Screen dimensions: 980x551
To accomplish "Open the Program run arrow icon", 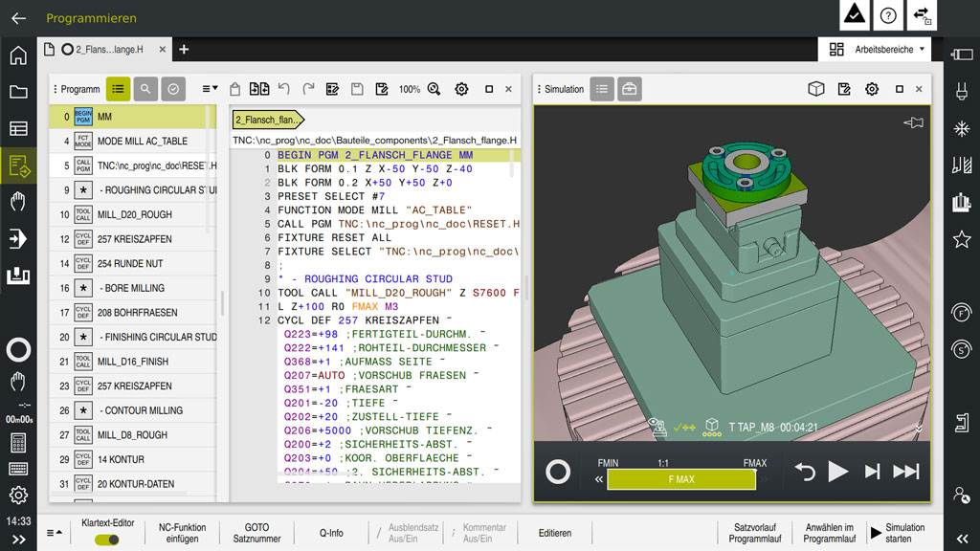I will pyautogui.click(x=18, y=238).
